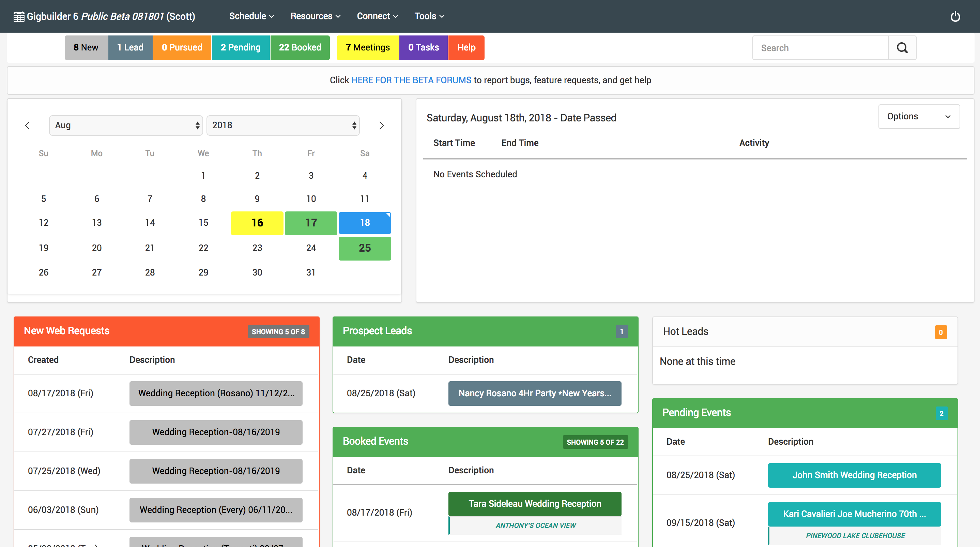Image resolution: width=980 pixels, height=547 pixels.
Task: Click the Pending Events count badge
Action: click(941, 413)
